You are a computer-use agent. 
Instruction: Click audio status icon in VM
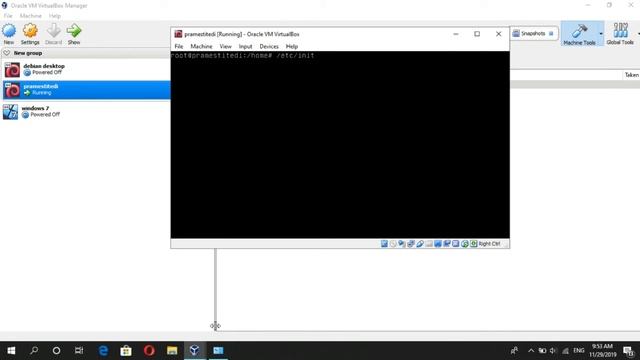(x=402, y=244)
